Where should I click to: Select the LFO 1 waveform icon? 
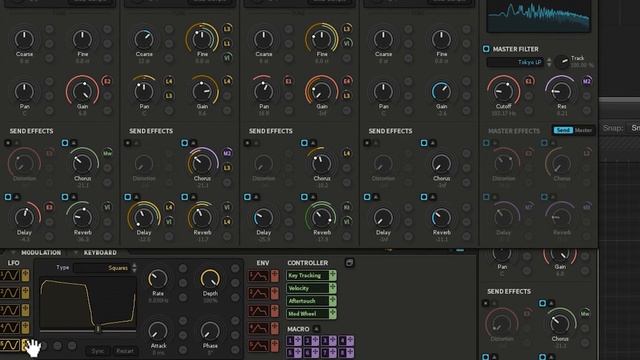click(10, 276)
